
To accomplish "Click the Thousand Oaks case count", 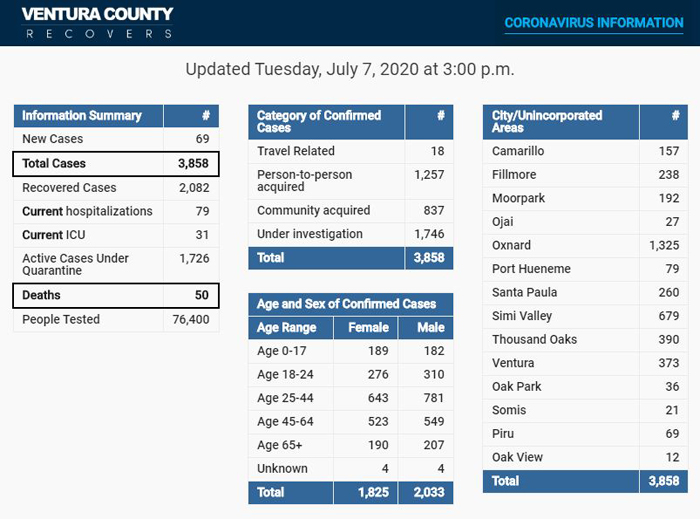I will click(x=665, y=340).
